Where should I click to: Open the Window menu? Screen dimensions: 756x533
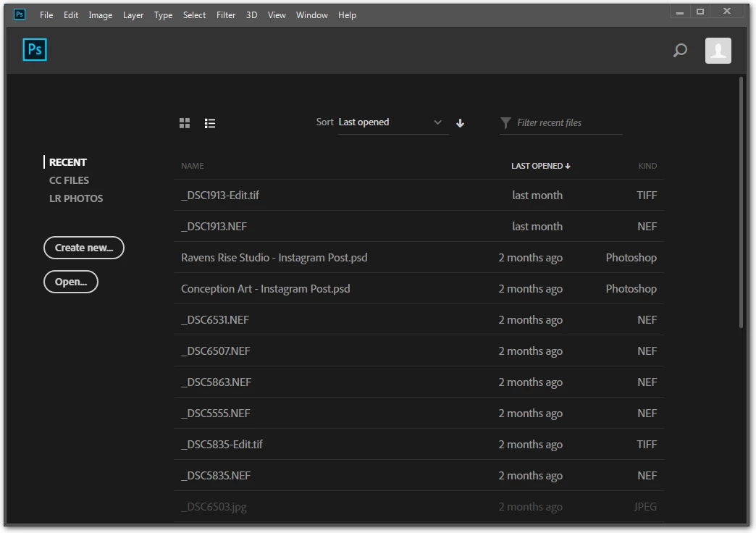[x=311, y=15]
